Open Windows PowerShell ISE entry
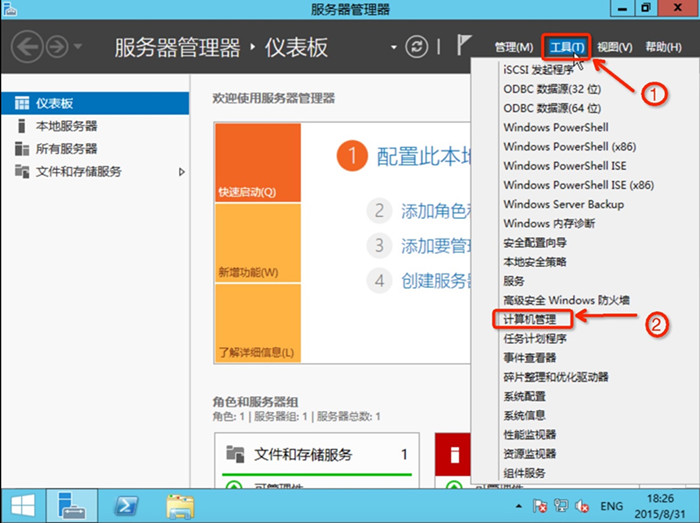700x523 pixels. (x=565, y=166)
